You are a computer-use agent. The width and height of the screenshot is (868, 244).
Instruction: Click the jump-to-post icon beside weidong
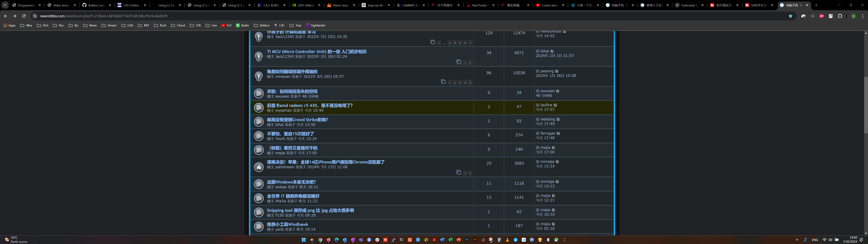(558, 119)
